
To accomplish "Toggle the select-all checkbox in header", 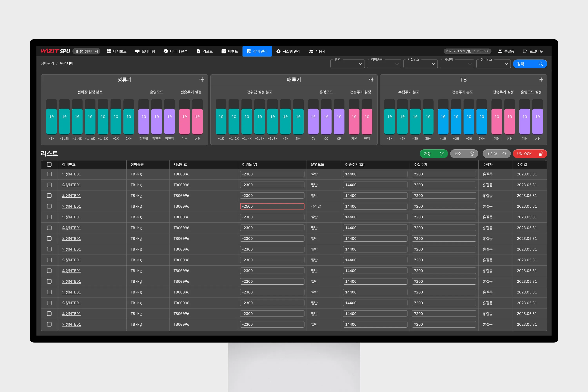I will coord(49,164).
